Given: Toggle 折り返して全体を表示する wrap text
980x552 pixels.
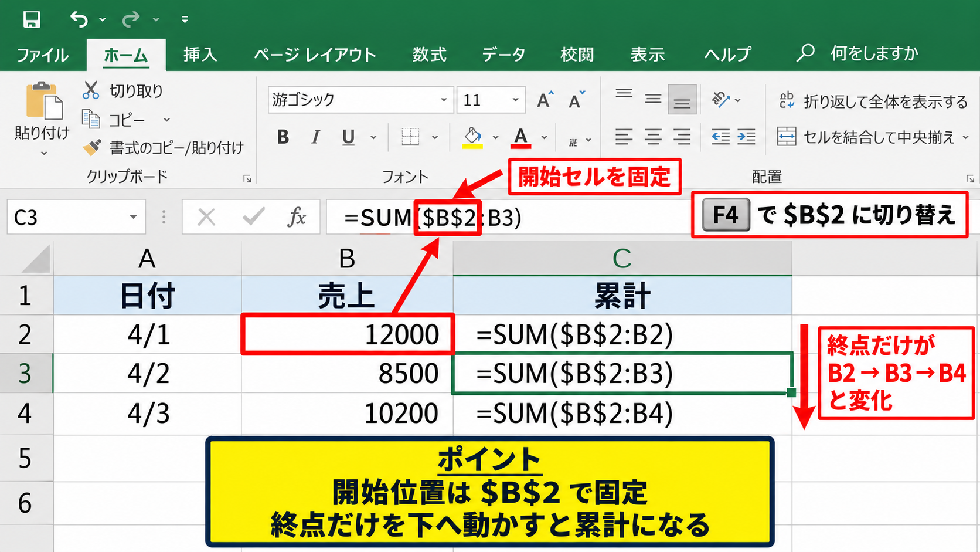Looking at the screenshot, I should click(873, 101).
